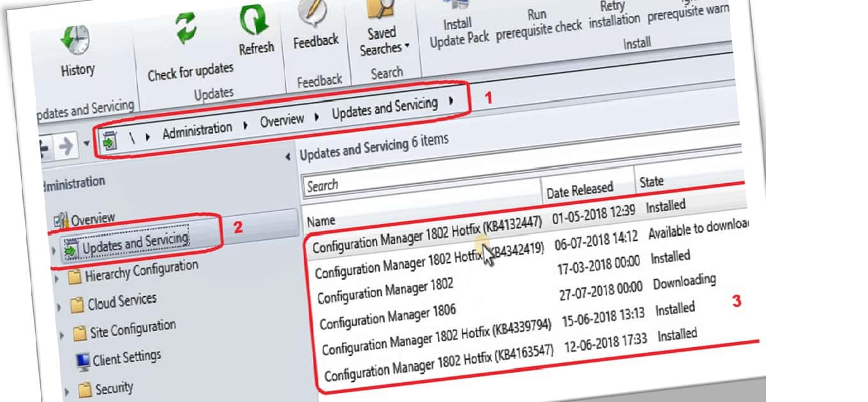Expand the Updates and Servicing node
This screenshot has width=868, height=402.
pyautogui.click(x=53, y=252)
